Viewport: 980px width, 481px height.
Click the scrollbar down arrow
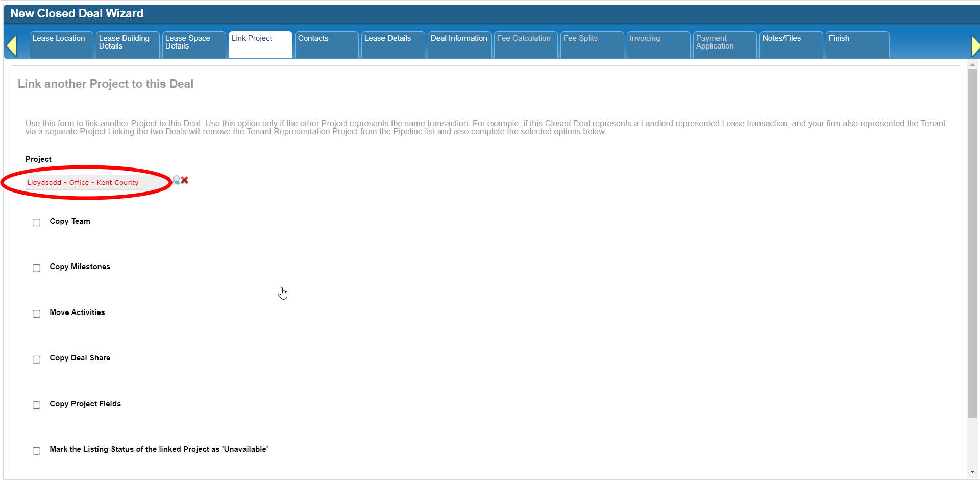(x=972, y=472)
